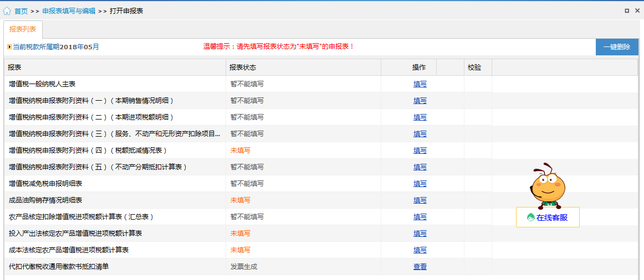
Task: Click 打开申报表 breadcrumb text
Action: 126,11
